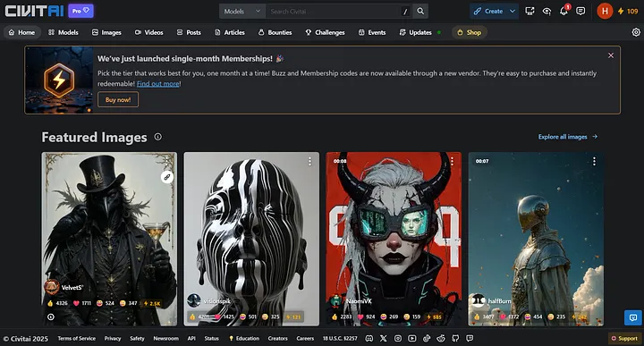Add cry reaction on halfBurn image (235)

tap(557, 316)
